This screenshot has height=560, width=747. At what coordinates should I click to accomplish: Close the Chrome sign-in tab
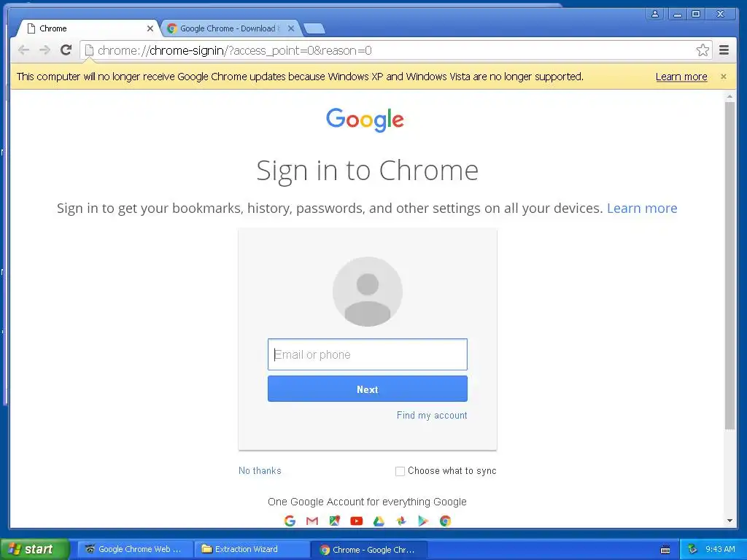point(150,28)
